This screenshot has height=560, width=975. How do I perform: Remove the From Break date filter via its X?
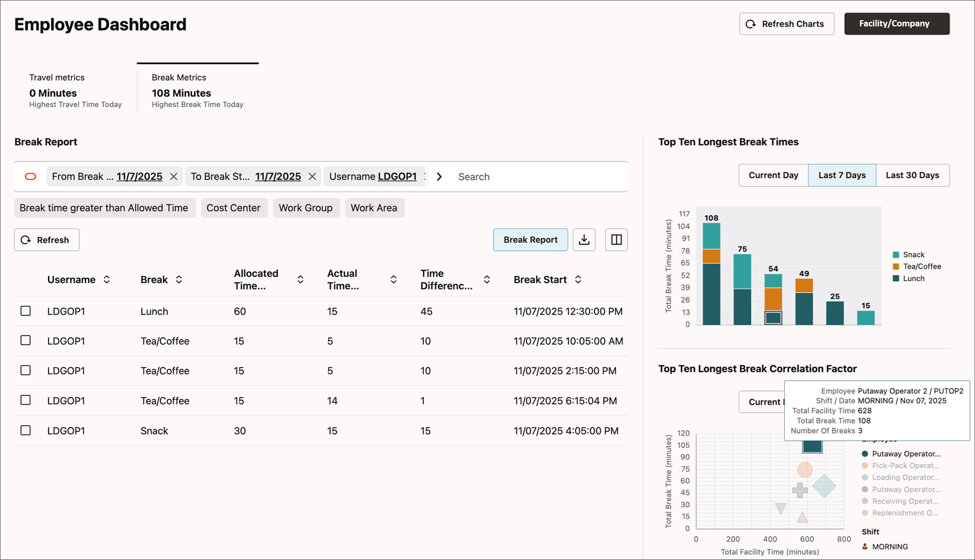click(174, 176)
